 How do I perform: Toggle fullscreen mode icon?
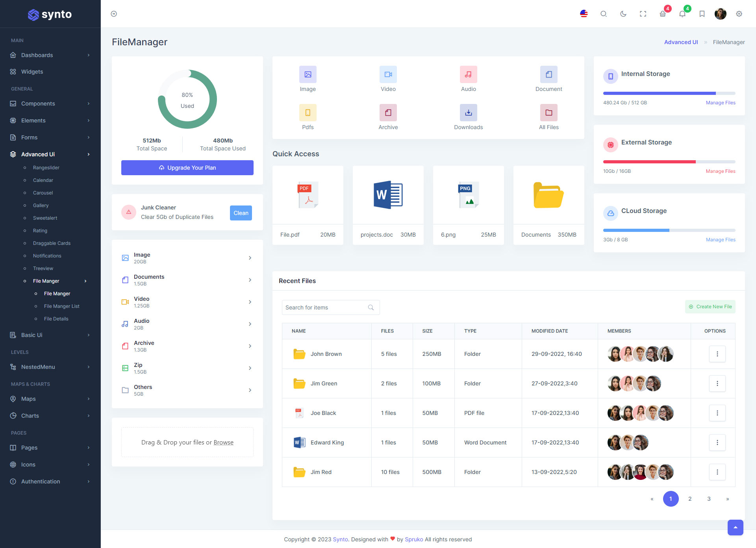(643, 14)
